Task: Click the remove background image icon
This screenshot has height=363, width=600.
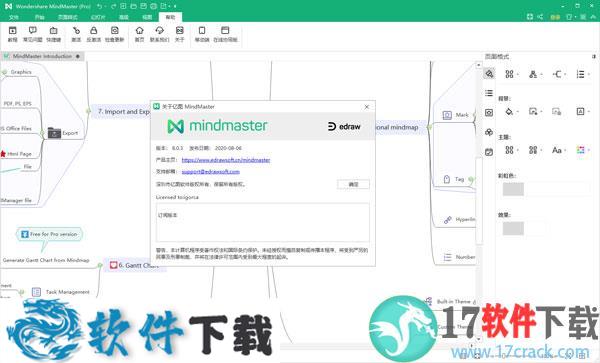Action: tap(556, 111)
